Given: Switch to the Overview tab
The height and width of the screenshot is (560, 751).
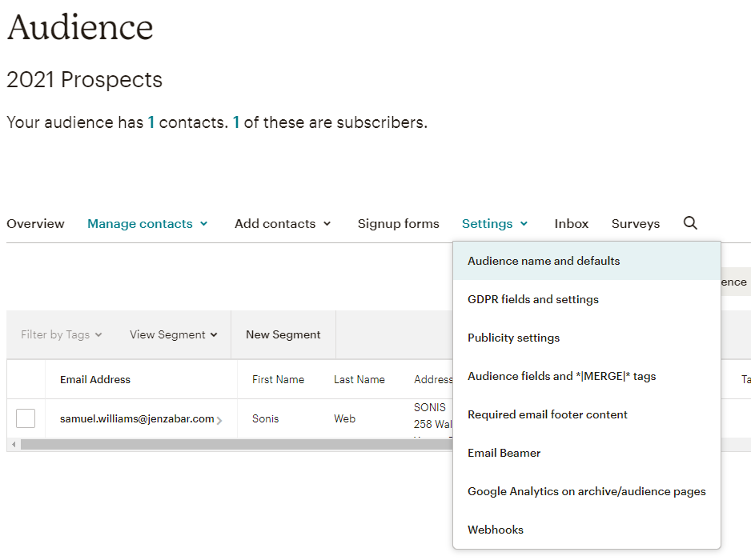Looking at the screenshot, I should click(35, 223).
